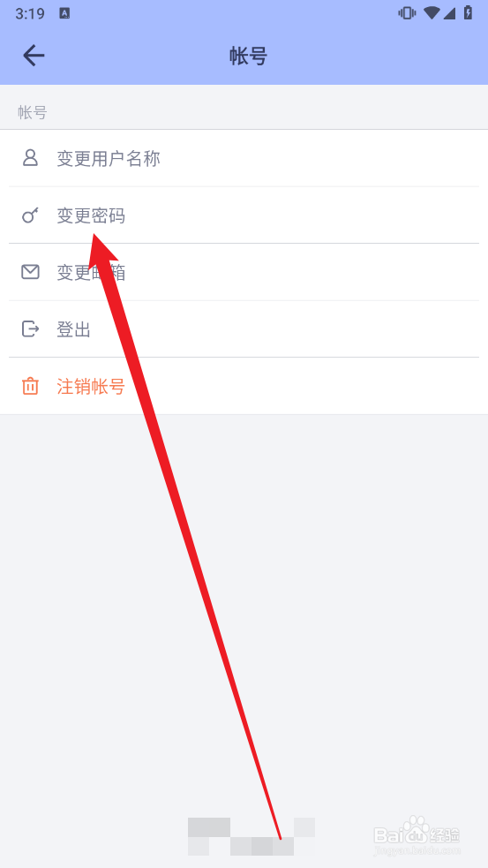The image size is (488, 868).
Task: Tap the cellular signal icon
Action: 449,12
